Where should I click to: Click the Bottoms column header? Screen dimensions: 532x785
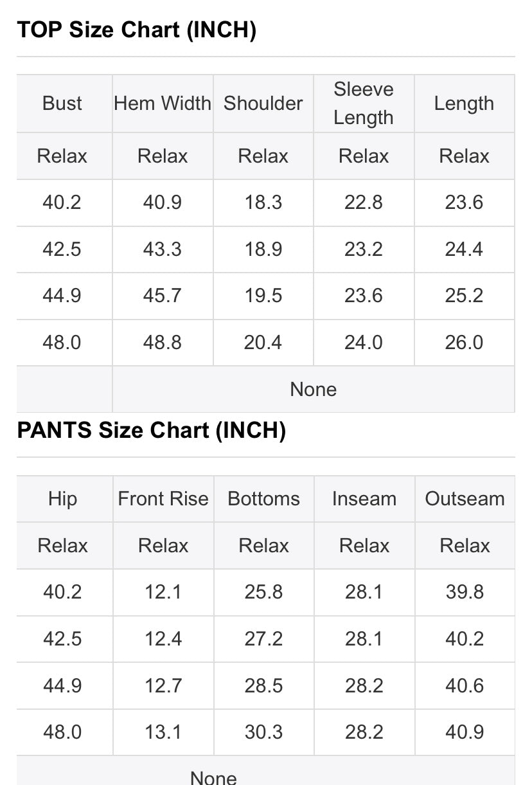pyautogui.click(x=263, y=499)
